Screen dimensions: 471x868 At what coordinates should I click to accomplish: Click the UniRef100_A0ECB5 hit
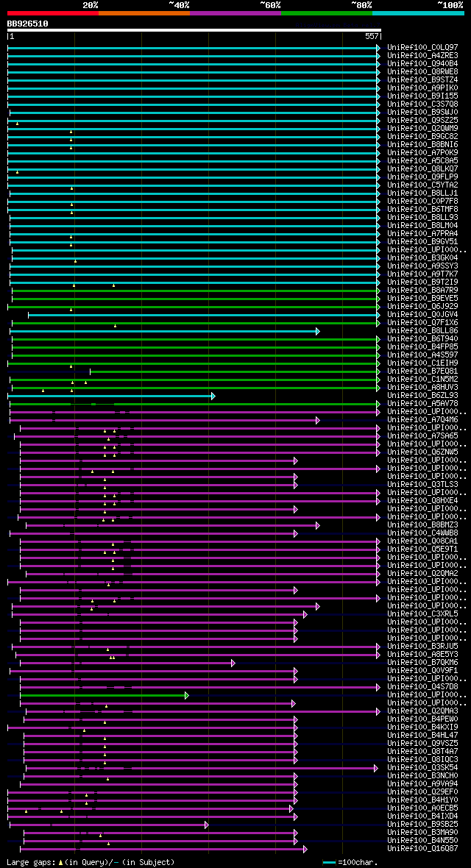click(422, 808)
